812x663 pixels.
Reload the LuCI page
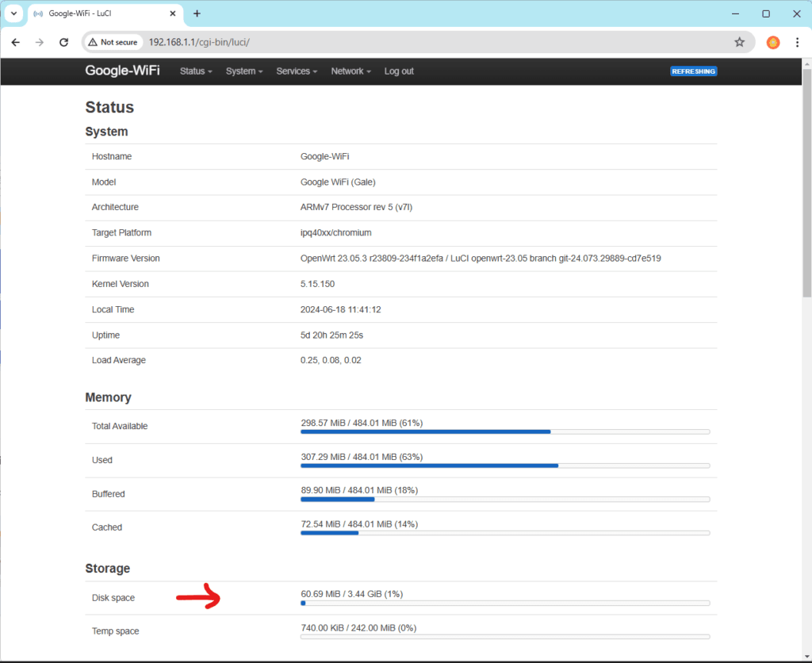[63, 43]
